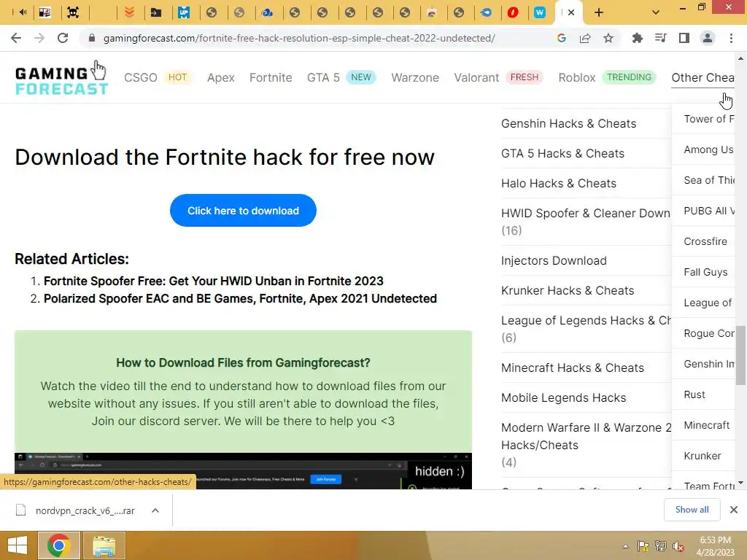Open the GTA 5 menu item
Viewport: 747px width, 560px height.
tap(323, 77)
